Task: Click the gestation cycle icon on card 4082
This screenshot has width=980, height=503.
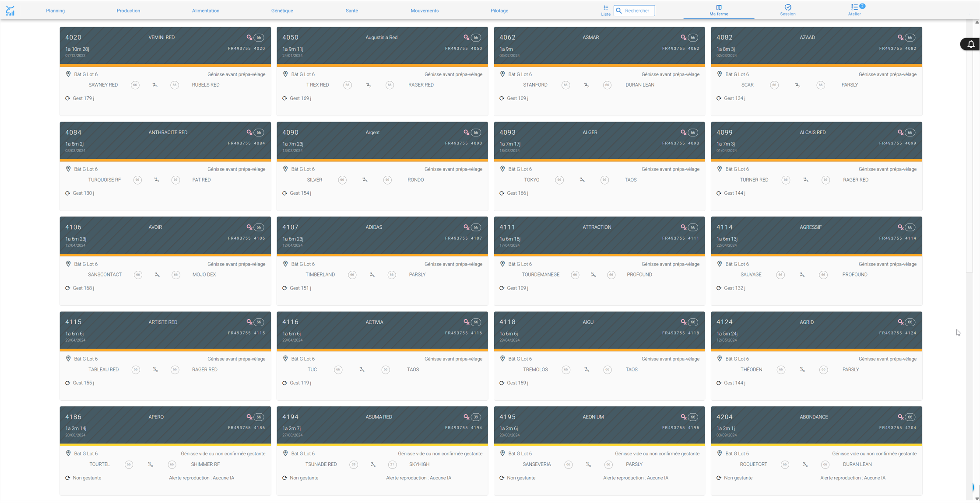Action: [719, 98]
